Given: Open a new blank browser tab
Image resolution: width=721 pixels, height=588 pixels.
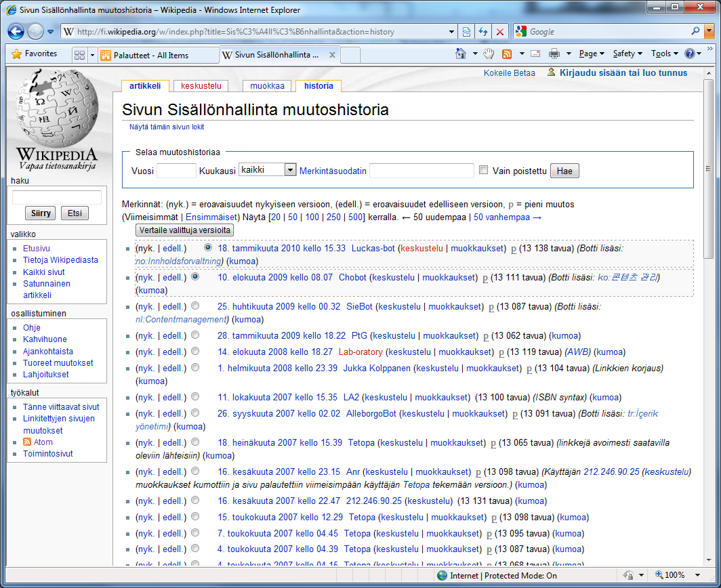Looking at the screenshot, I should (350, 55).
